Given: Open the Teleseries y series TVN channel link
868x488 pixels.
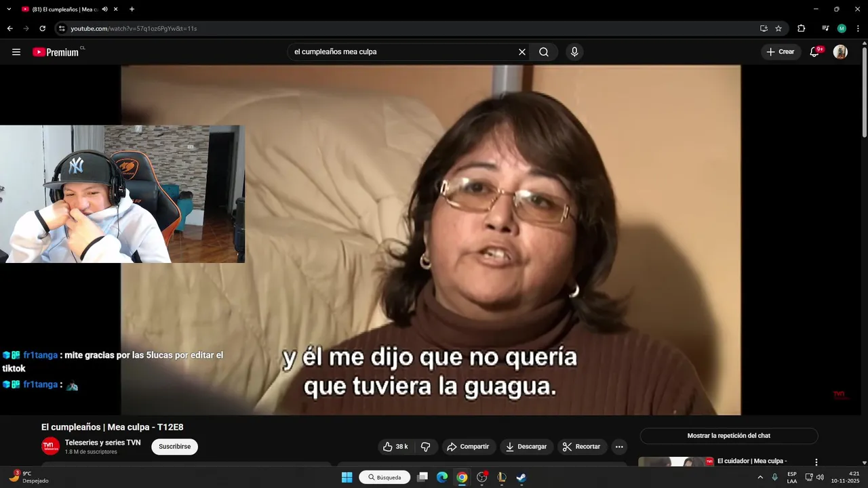Looking at the screenshot, I should click(x=102, y=443).
